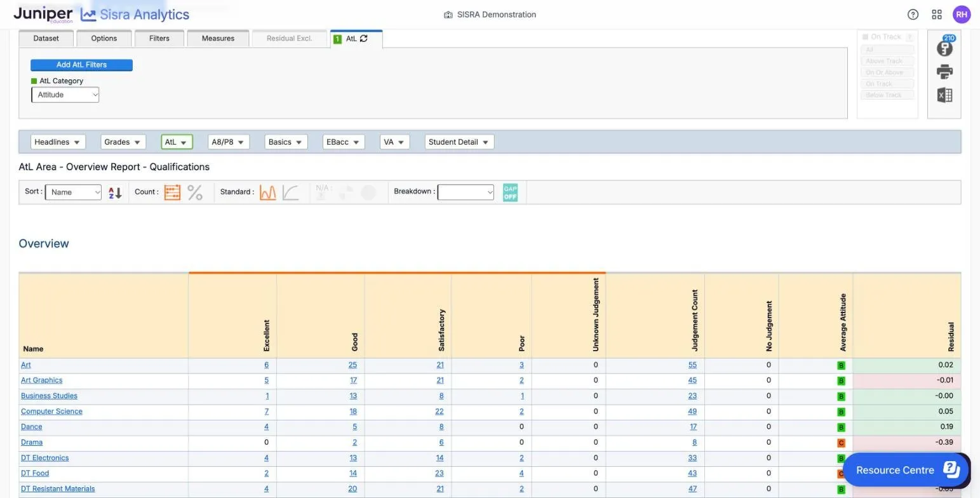Toggle the A-Z sort direction icon
The width and height of the screenshot is (980, 498).
pos(115,192)
